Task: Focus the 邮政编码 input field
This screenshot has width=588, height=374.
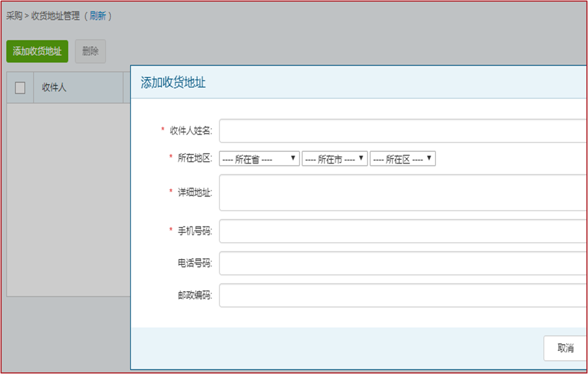Action: tap(403, 295)
